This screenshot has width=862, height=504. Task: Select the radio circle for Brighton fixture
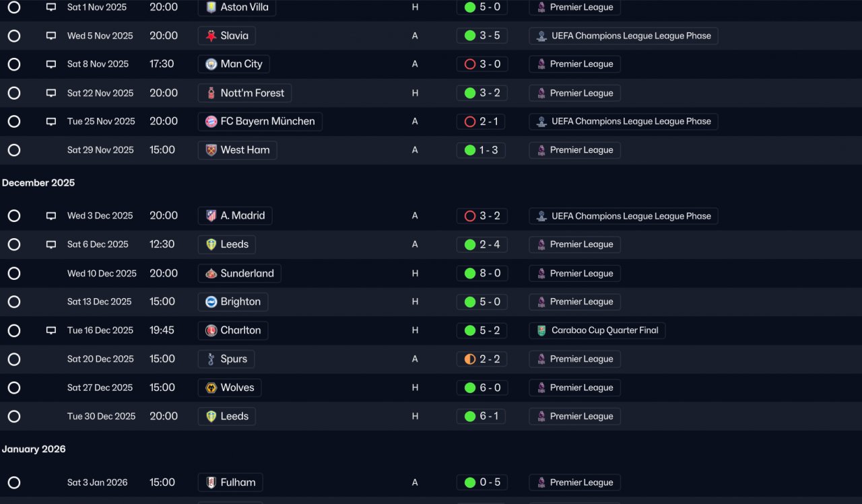coord(14,301)
